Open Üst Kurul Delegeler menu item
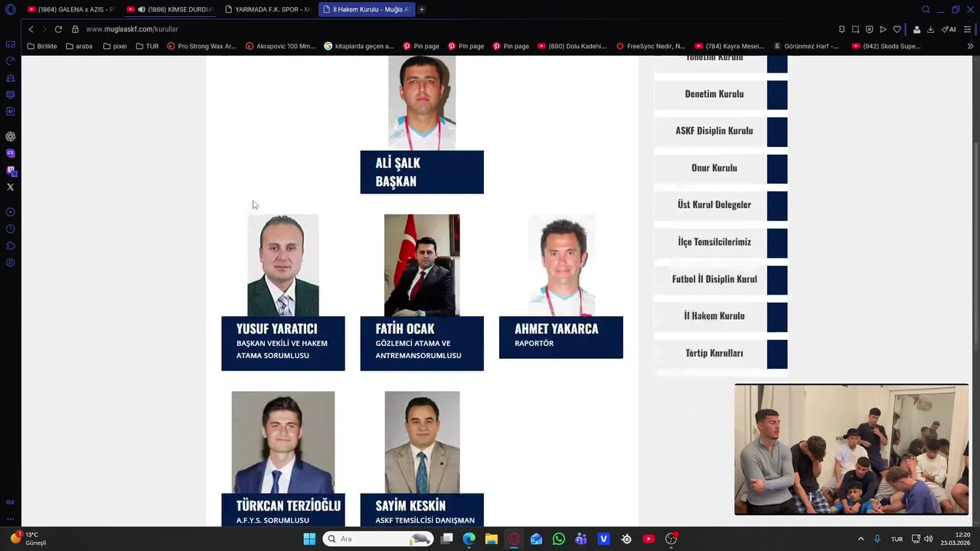 (x=720, y=205)
